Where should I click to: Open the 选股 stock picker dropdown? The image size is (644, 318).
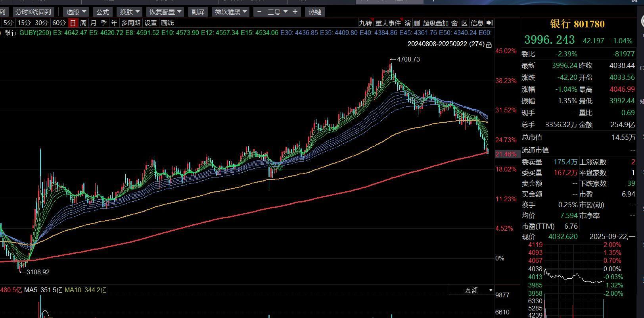pos(76,12)
